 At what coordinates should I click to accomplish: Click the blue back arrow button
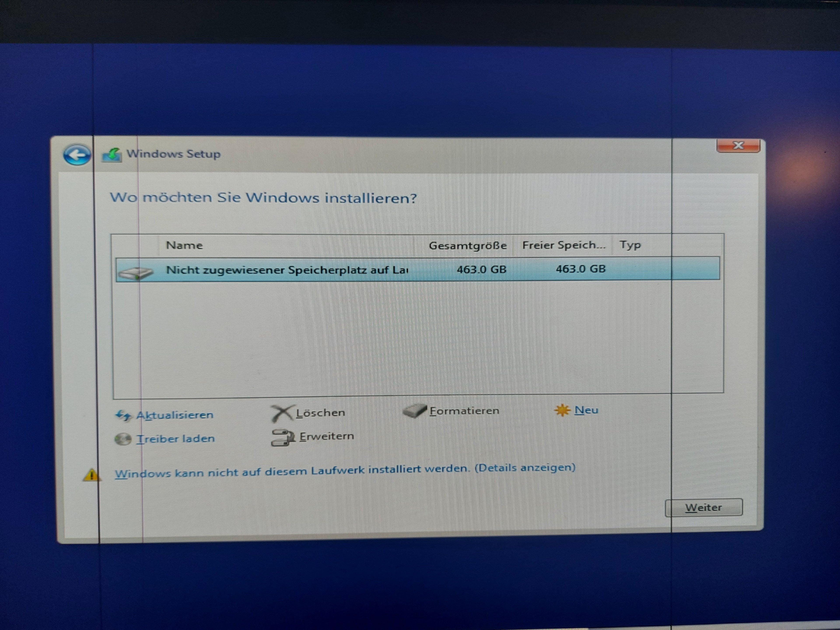tap(77, 155)
